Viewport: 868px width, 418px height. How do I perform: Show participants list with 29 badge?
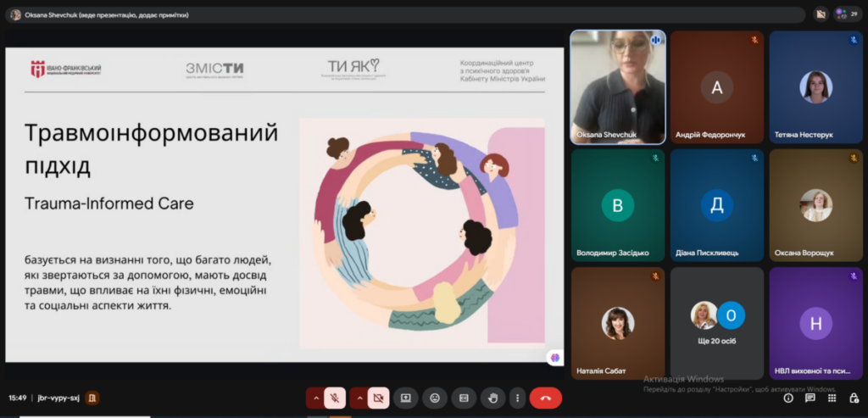pyautogui.click(x=849, y=14)
